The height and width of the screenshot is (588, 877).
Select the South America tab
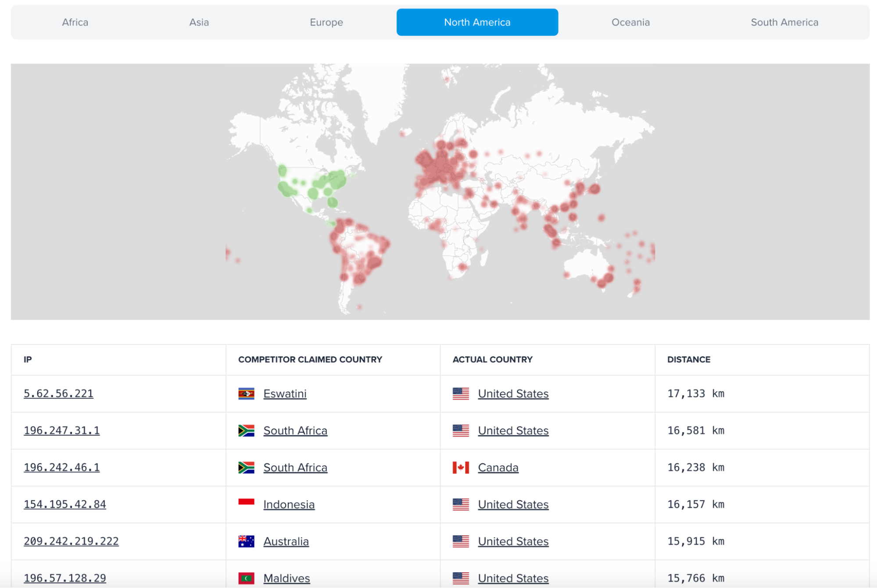tap(784, 22)
